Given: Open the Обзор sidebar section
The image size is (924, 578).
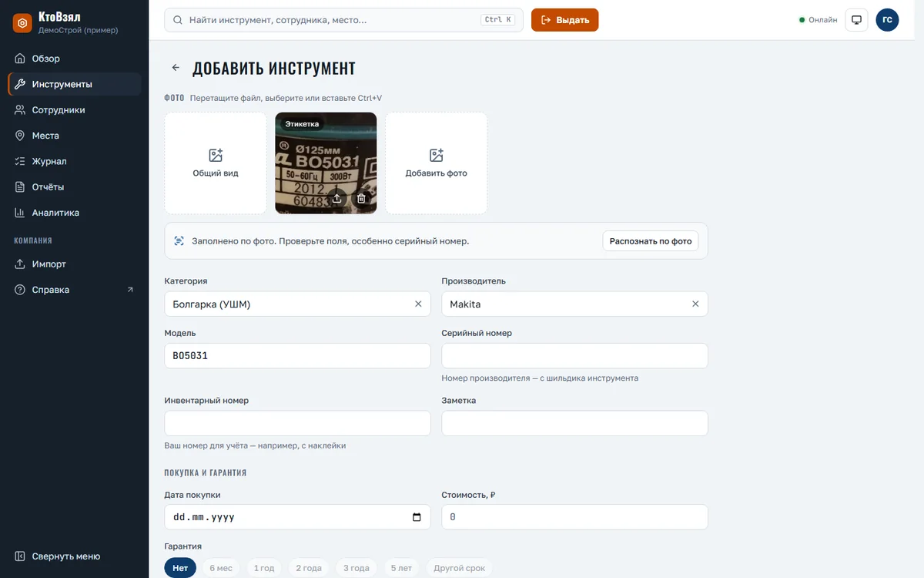Looking at the screenshot, I should tap(75, 59).
